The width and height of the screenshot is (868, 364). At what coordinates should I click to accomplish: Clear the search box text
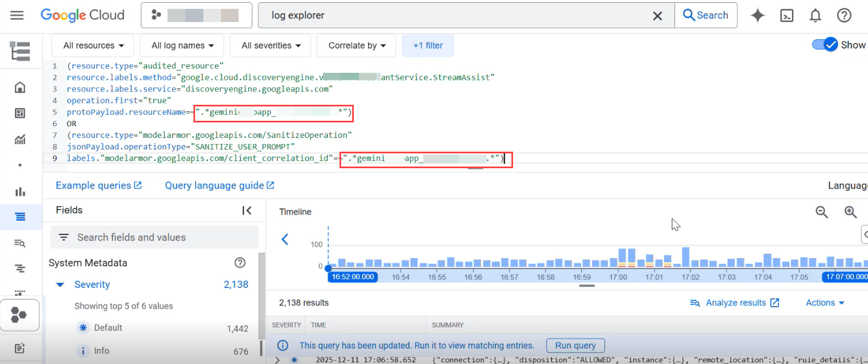pos(657,16)
